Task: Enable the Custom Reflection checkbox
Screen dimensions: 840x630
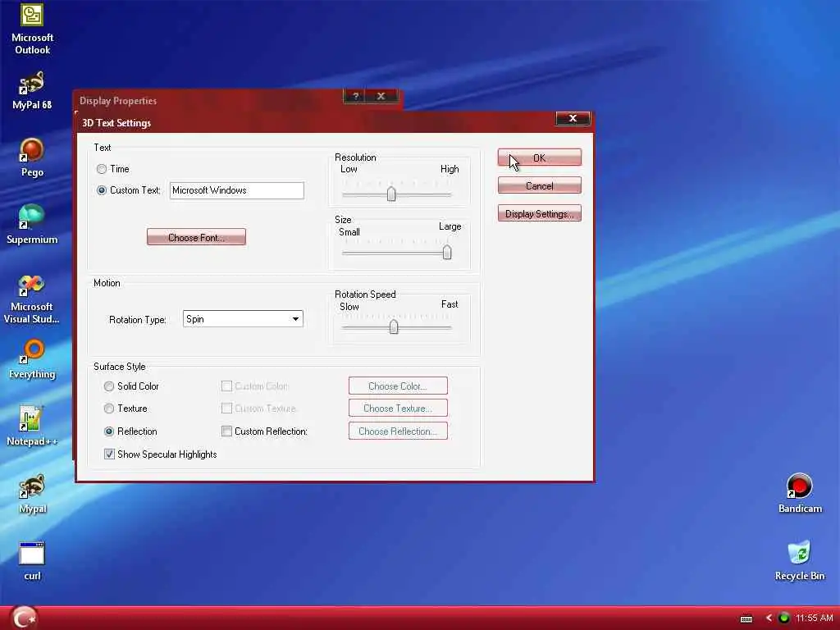Action: [226, 431]
